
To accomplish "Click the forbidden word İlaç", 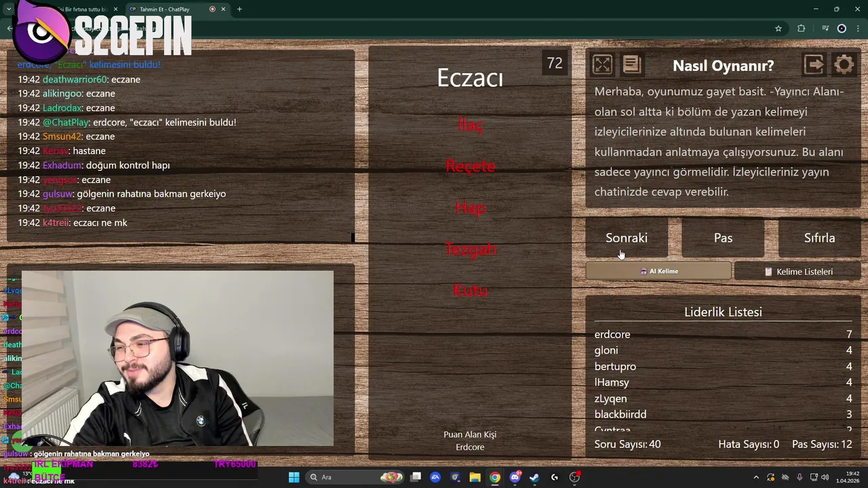I will point(470,125).
